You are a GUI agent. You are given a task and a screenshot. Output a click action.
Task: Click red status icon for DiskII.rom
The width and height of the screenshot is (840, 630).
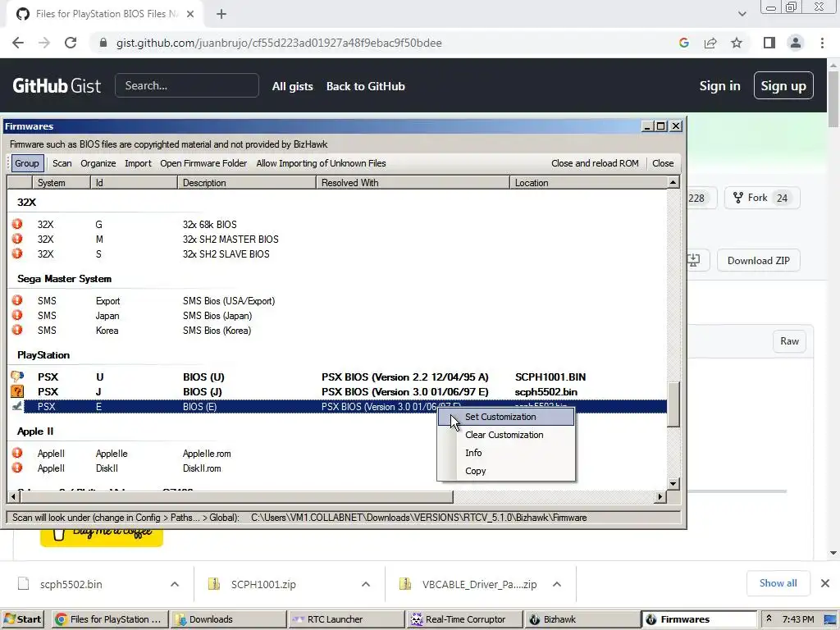[x=18, y=468]
